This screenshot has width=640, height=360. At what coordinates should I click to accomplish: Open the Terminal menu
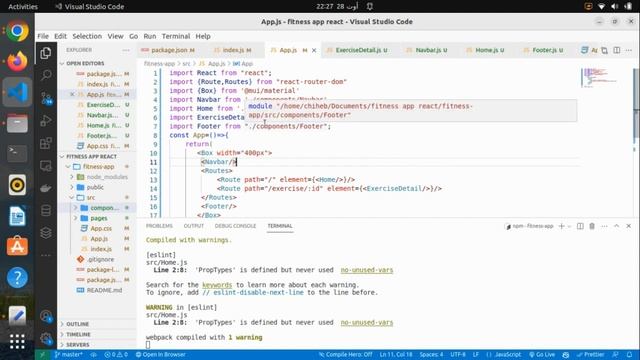coord(176,36)
